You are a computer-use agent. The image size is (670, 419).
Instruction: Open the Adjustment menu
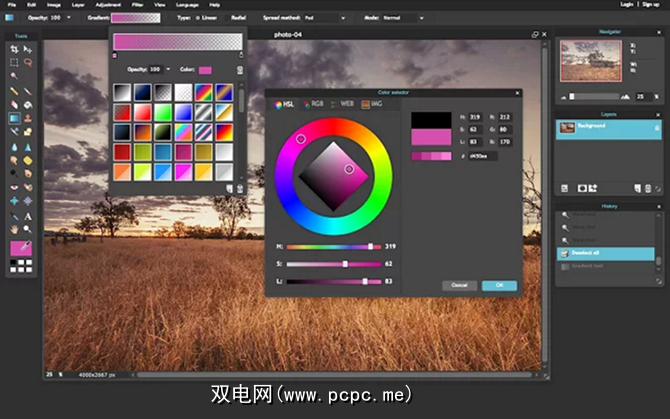tap(108, 5)
